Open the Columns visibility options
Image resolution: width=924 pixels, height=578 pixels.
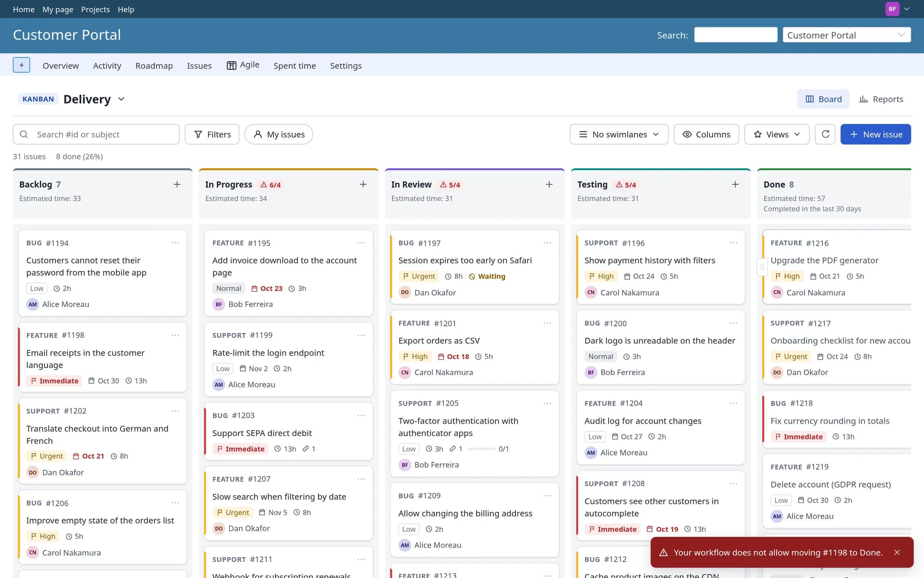[706, 134]
